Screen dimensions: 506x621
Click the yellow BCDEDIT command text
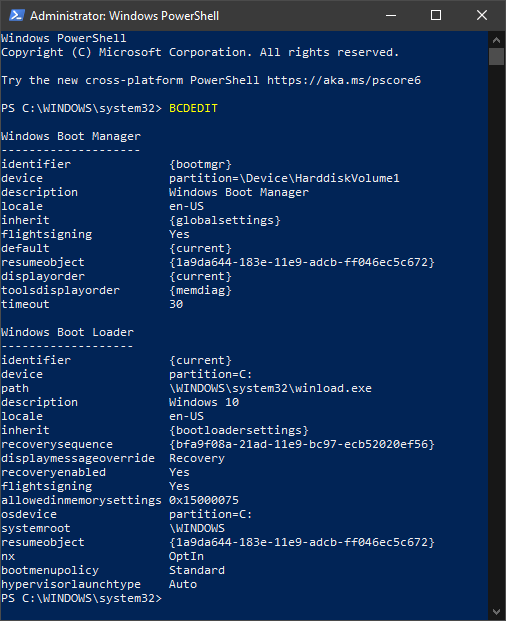[x=193, y=108]
